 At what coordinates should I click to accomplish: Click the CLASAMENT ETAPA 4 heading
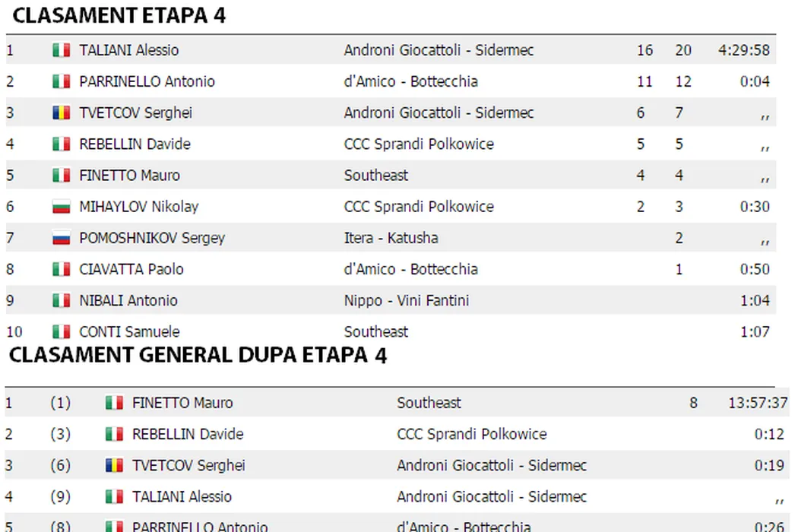click(x=119, y=16)
